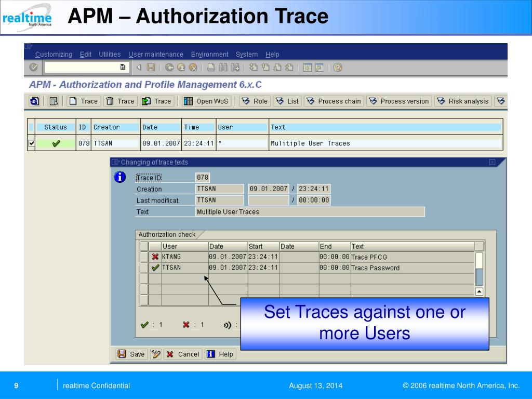Viewport: 532px width, 399px height.
Task: Click the window menu icon above Customizing
Action: pyautogui.click(x=29, y=46)
